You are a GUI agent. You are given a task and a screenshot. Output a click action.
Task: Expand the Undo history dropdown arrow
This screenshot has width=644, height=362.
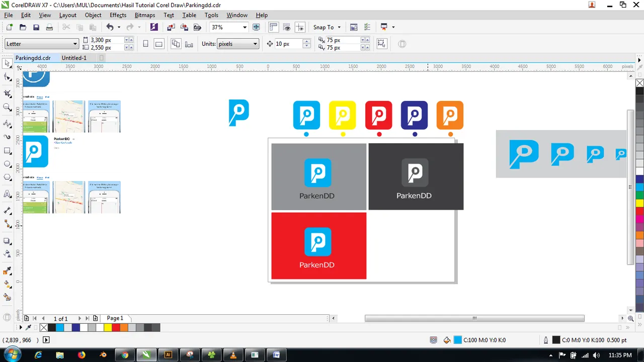[119, 27]
